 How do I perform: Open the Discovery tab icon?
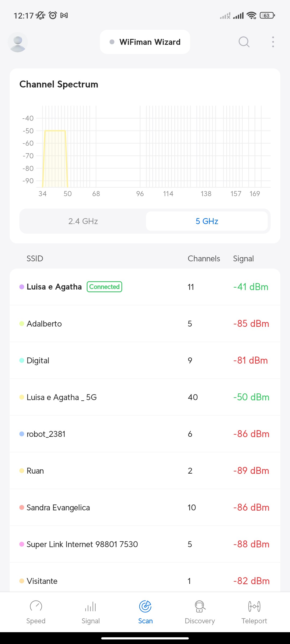(x=200, y=606)
